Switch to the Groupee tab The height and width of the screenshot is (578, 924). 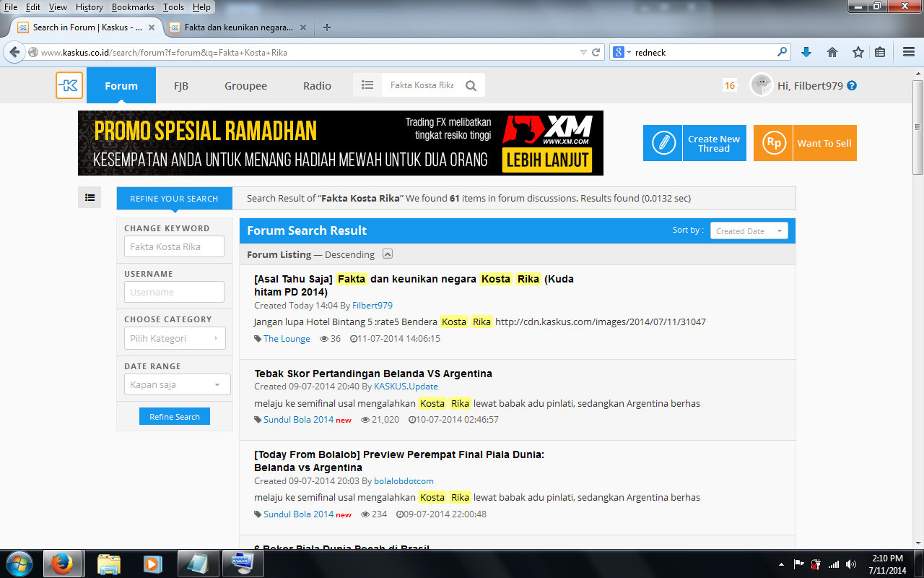click(245, 85)
